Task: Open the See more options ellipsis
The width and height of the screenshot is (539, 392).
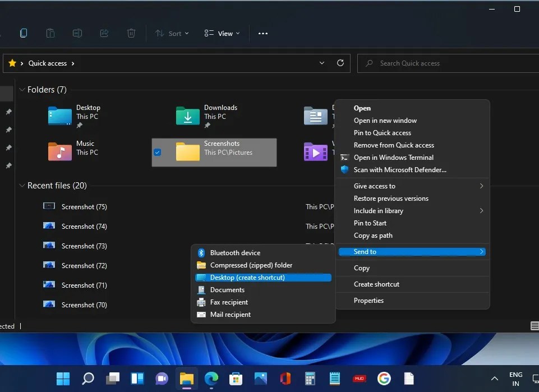Action: point(262,33)
